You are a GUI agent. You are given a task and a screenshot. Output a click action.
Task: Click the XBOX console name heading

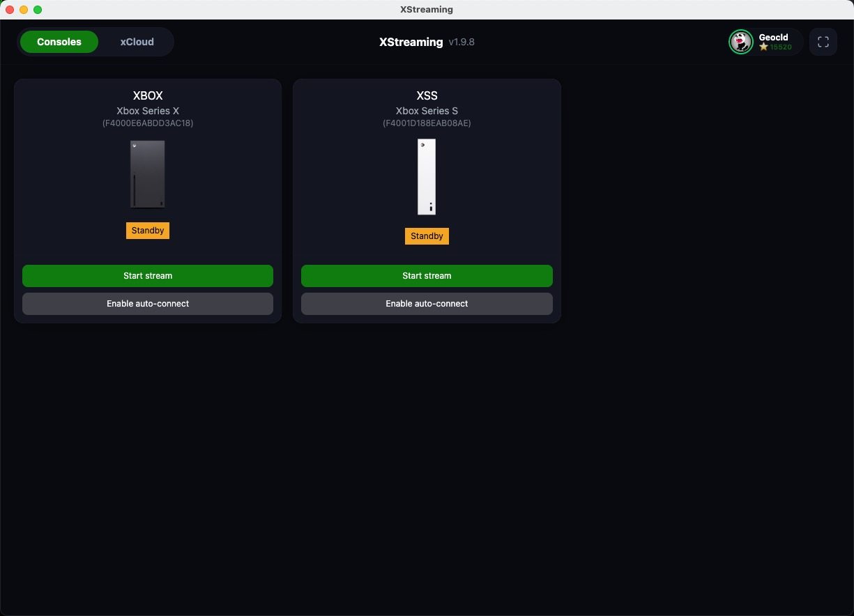[x=148, y=96]
